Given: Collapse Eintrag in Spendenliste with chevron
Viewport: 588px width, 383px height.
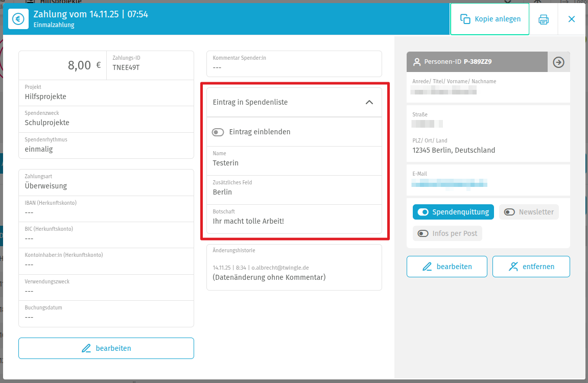Looking at the screenshot, I should coord(369,102).
